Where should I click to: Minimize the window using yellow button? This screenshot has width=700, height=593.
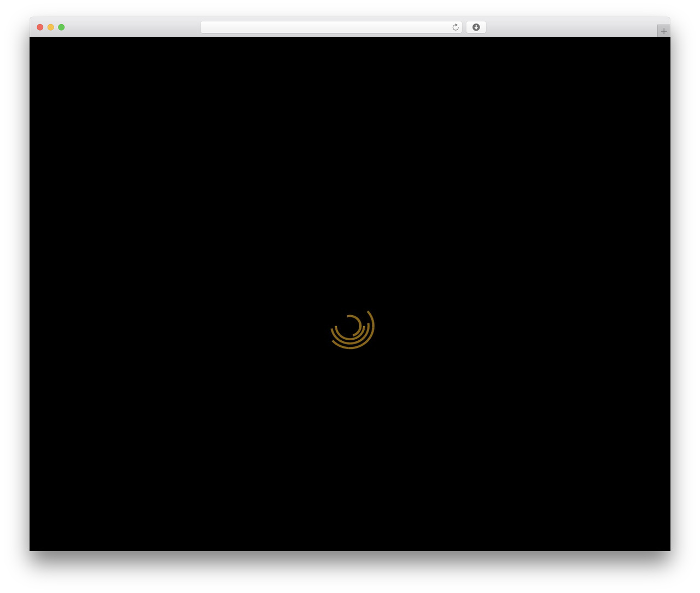point(51,27)
